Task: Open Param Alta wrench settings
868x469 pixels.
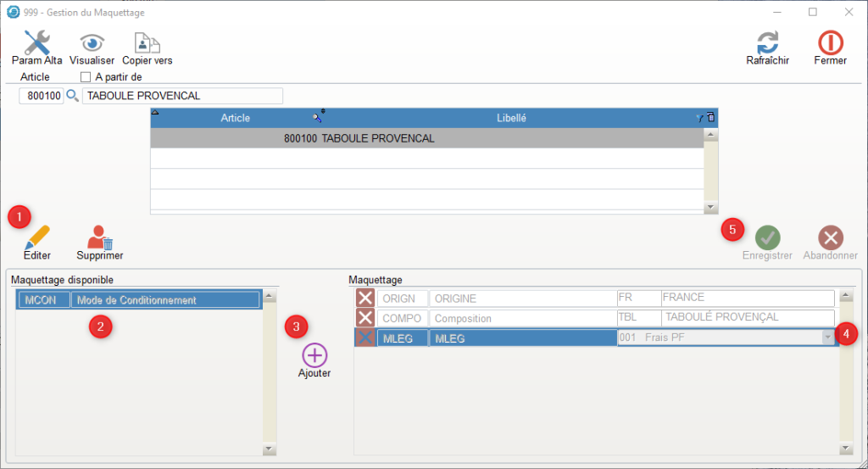Action: click(36, 42)
